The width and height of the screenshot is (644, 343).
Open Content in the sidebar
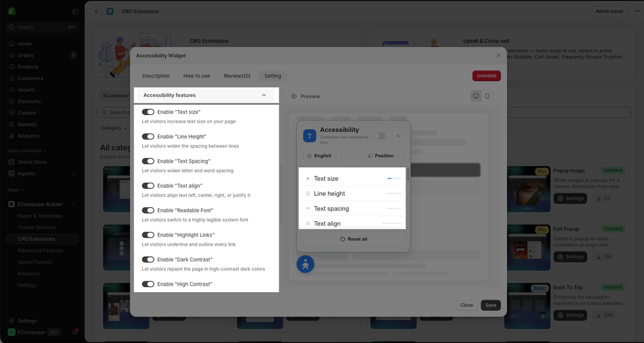tap(26, 112)
